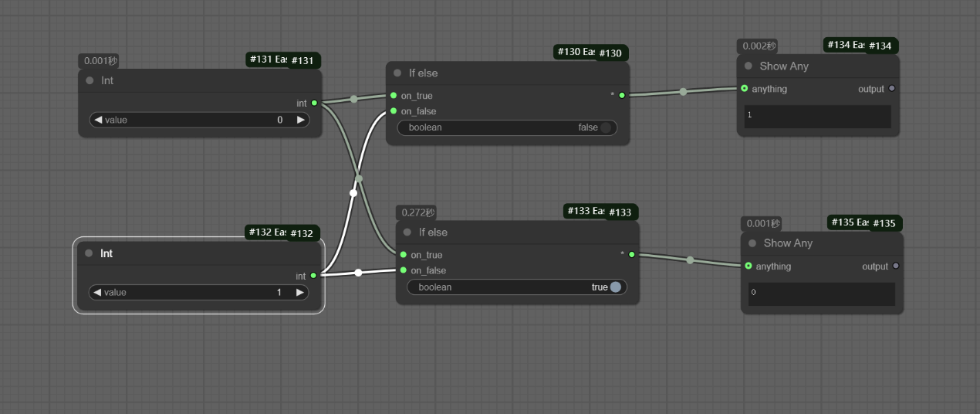Collapse the If else node #133
980x414 pixels.
(407, 232)
